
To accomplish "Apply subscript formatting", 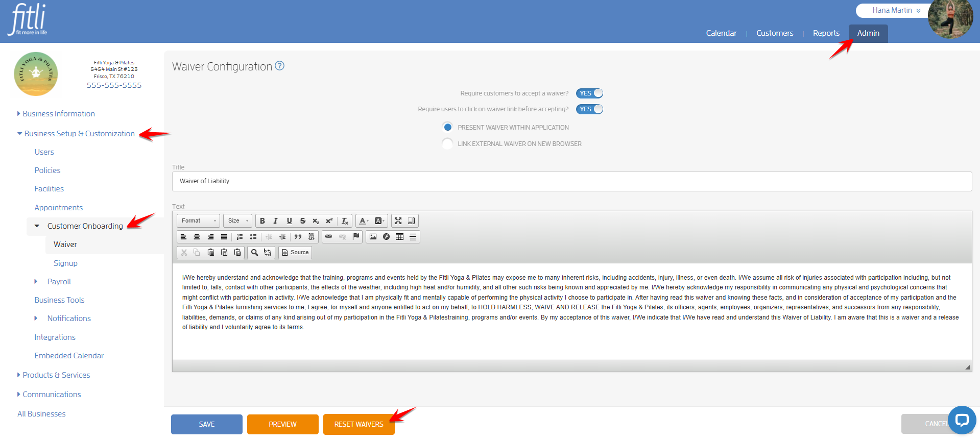I will (316, 221).
